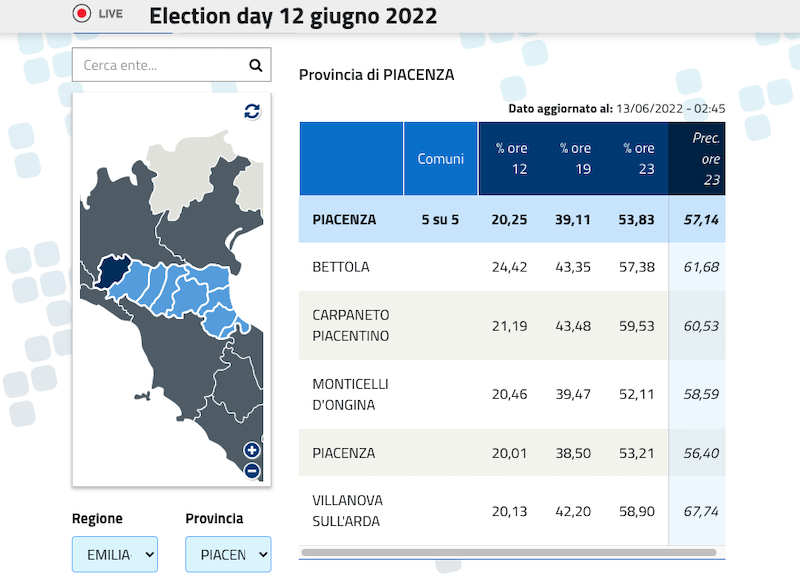Zoom in on the map
This screenshot has height=587, width=800.
click(252, 450)
